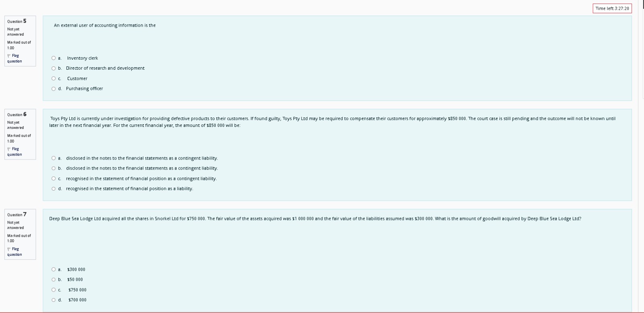Click 'Marked out of 1.00' under Question 6
644x313 pixels.
(x=19, y=138)
